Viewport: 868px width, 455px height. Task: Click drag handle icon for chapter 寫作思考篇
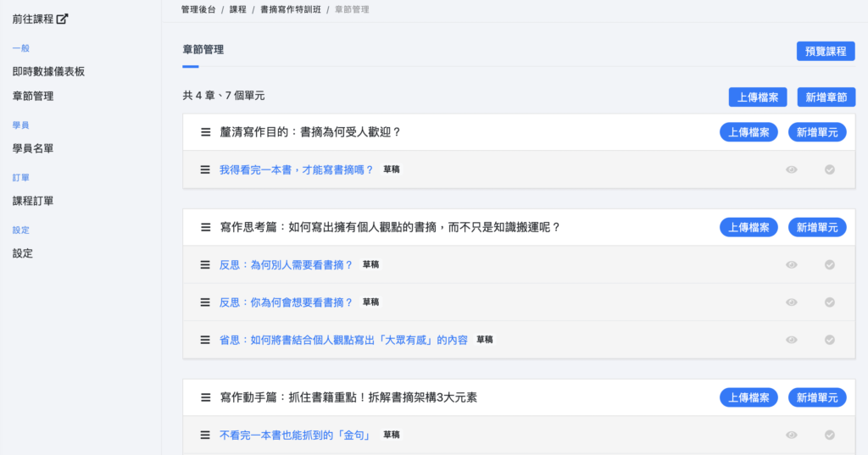click(x=205, y=227)
